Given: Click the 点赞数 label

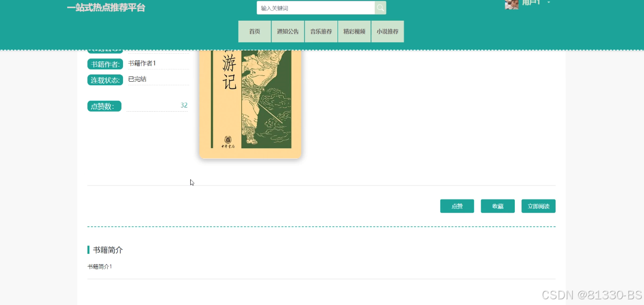Looking at the screenshot, I should coord(104,106).
